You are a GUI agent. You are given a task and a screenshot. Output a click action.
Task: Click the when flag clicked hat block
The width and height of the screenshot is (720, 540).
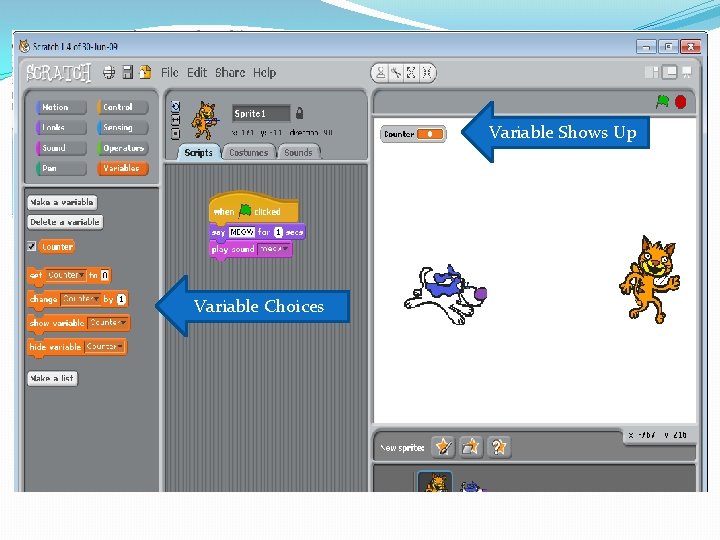[253, 208]
